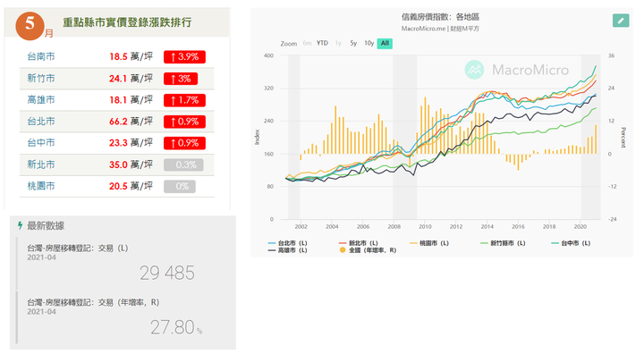The width and height of the screenshot is (644, 354).
Task: Toggle the 高雄市 (L) legend series
Action: pyautogui.click(x=288, y=250)
